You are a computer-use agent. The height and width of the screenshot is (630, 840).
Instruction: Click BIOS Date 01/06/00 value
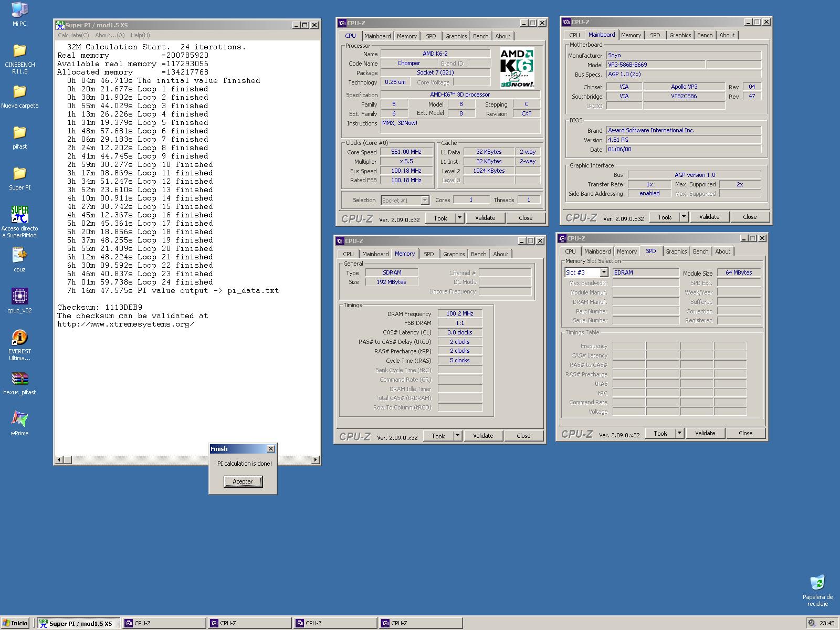pos(684,150)
